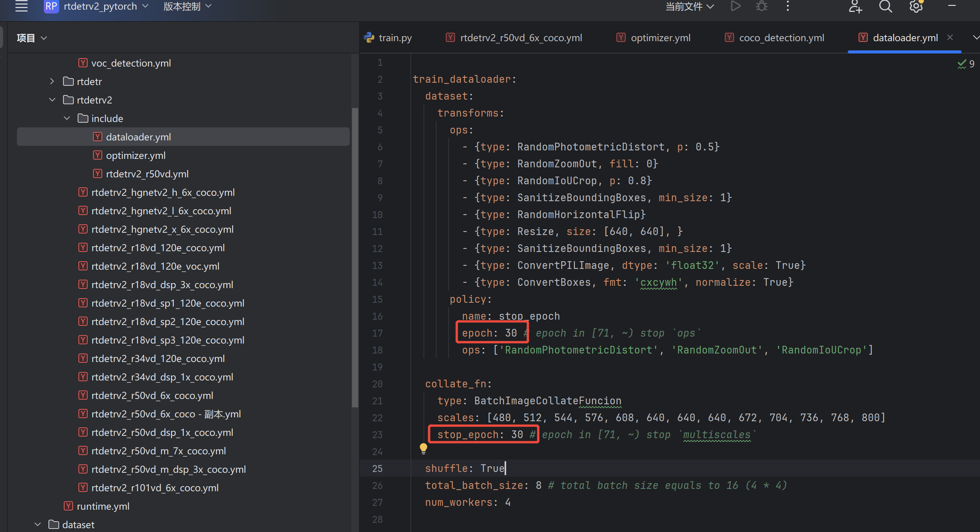Switch to the optimizer.yml tab

(x=660, y=38)
